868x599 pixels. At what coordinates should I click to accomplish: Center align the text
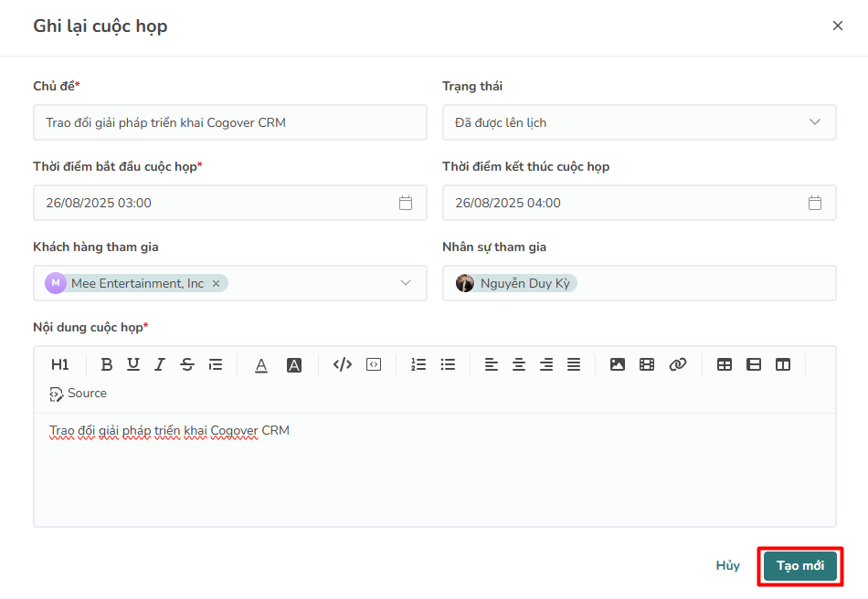(519, 364)
